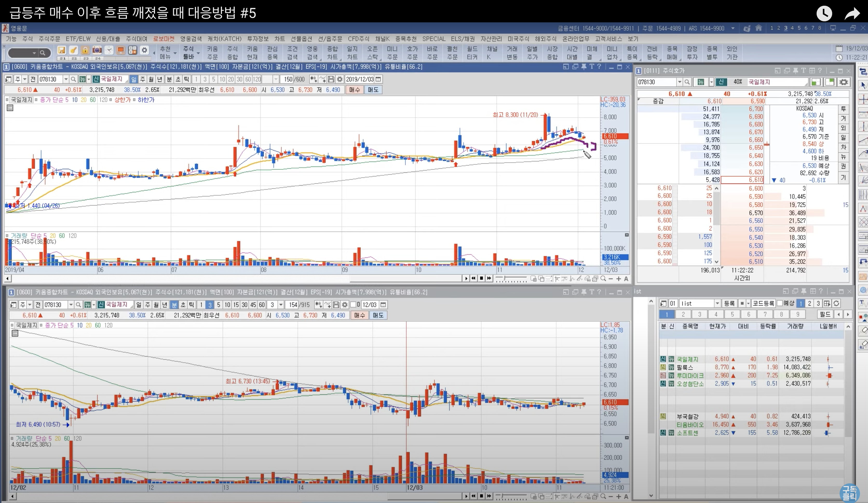This screenshot has height=503, width=868.
Task: Open settings gear icon in main toolbar
Action: click(x=144, y=50)
